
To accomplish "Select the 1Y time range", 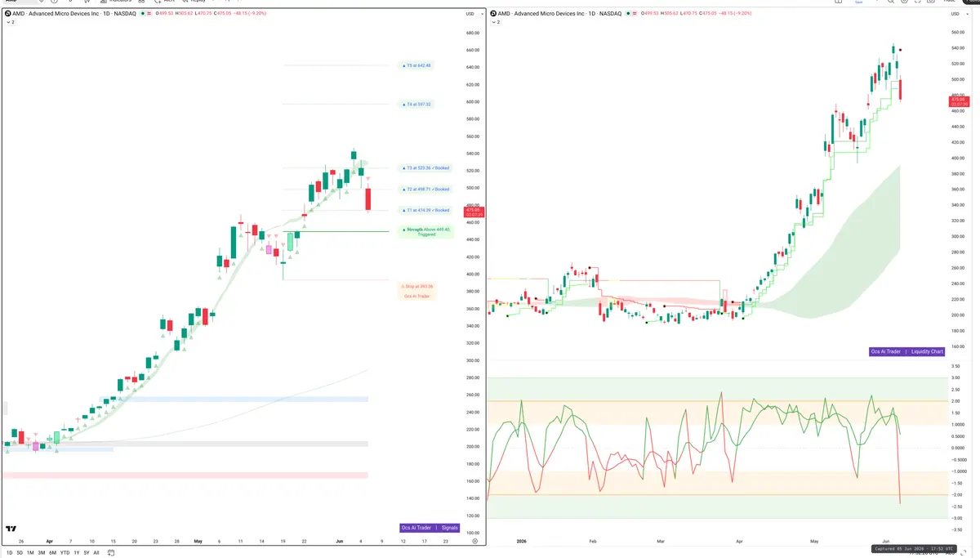I will pyautogui.click(x=77, y=553).
